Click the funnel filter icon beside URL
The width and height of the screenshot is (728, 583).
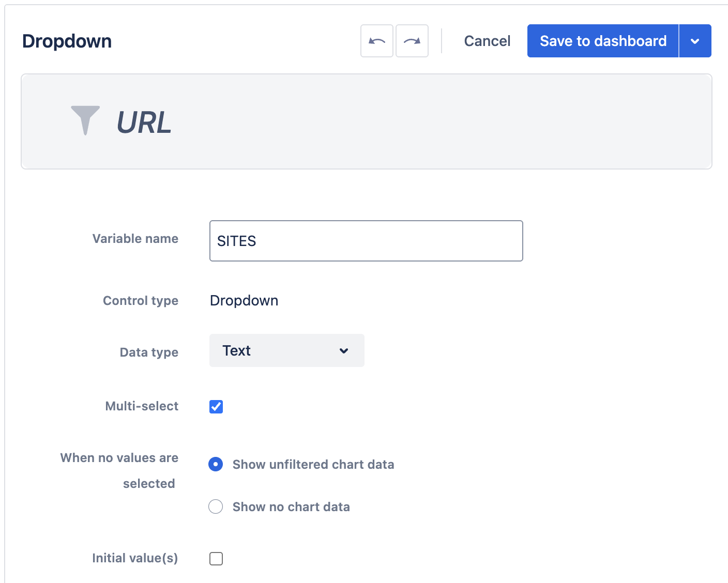pos(85,120)
